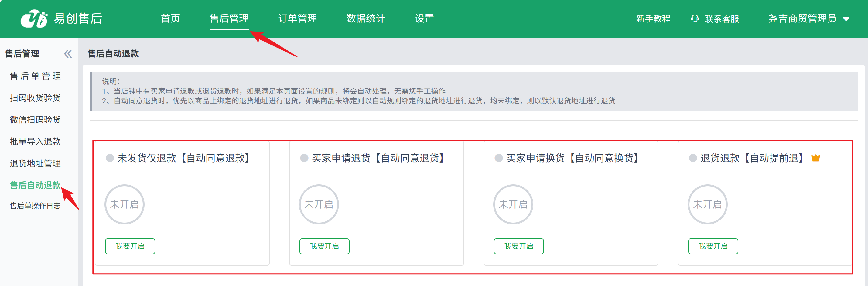
Task: Enable 自动同意换货 via its 我要开启 button
Action: pos(518,246)
